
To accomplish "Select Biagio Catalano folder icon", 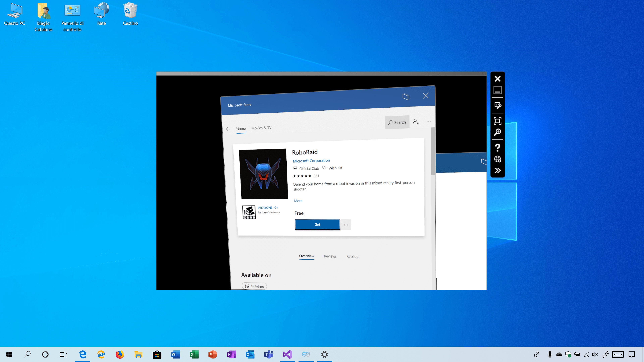I will 43,17.
